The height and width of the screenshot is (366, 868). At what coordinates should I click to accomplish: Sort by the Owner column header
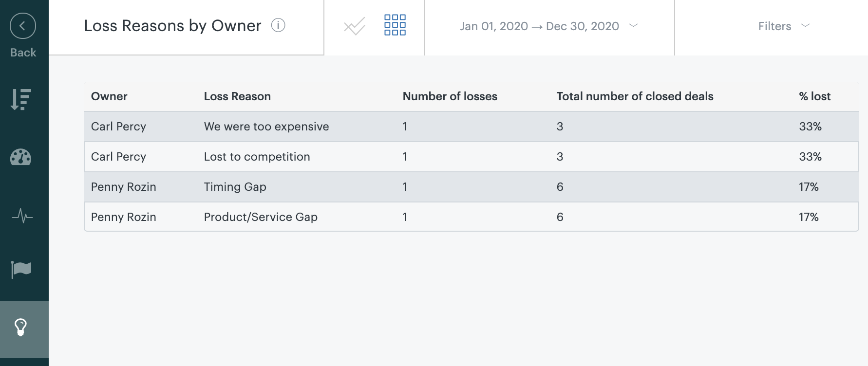point(109,96)
